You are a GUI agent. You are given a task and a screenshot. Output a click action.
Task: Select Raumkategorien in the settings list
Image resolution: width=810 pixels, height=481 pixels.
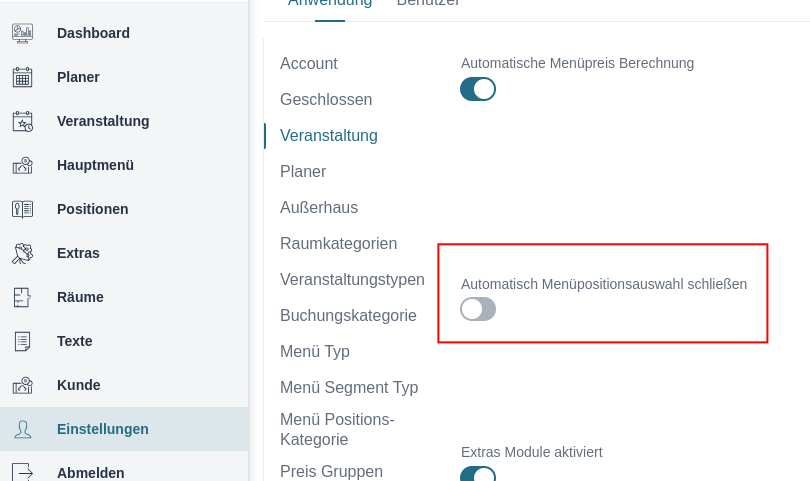pos(338,244)
